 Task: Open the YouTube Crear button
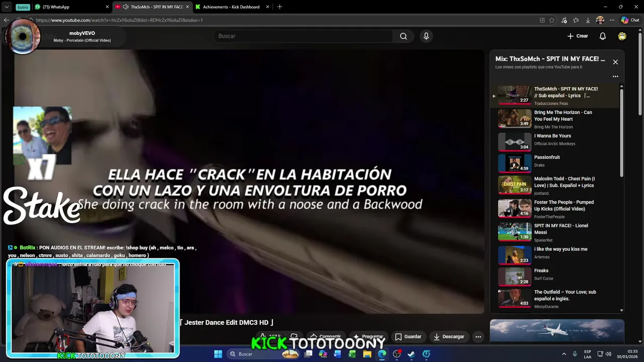(578, 36)
